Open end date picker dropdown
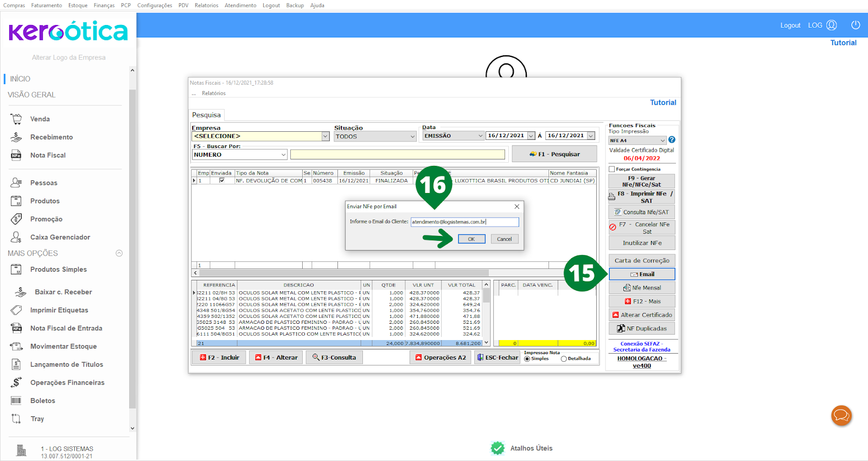868x461 pixels. tap(591, 136)
